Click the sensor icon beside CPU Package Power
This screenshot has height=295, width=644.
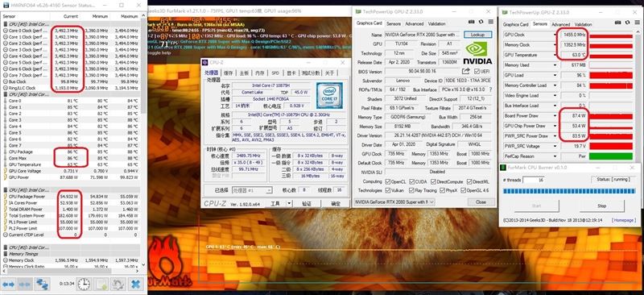tap(6, 197)
